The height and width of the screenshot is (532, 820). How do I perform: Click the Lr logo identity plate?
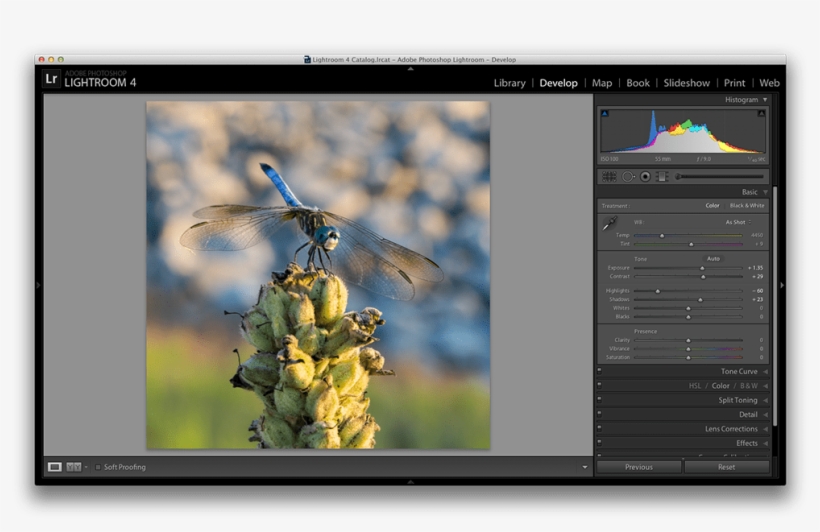(51, 79)
